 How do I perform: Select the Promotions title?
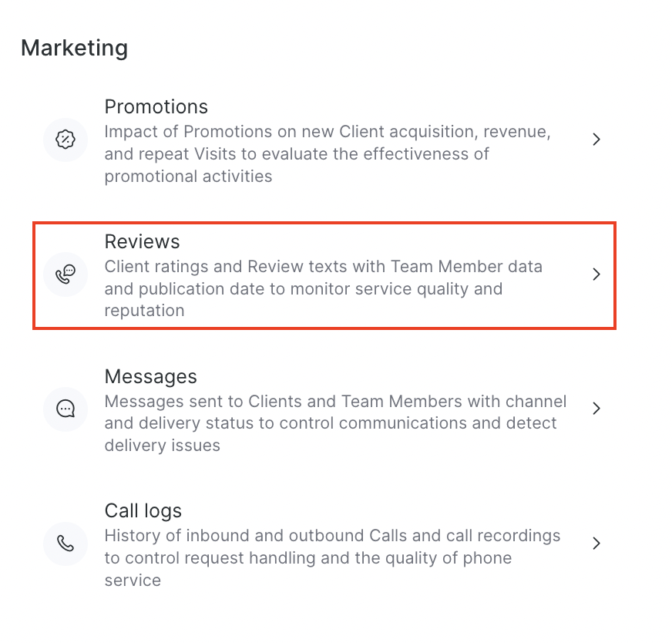(156, 106)
